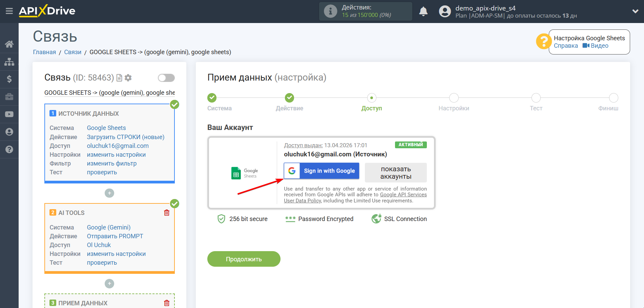This screenshot has height=308, width=644.
Task: Open the Home icon in the sidebar
Action: (9, 44)
